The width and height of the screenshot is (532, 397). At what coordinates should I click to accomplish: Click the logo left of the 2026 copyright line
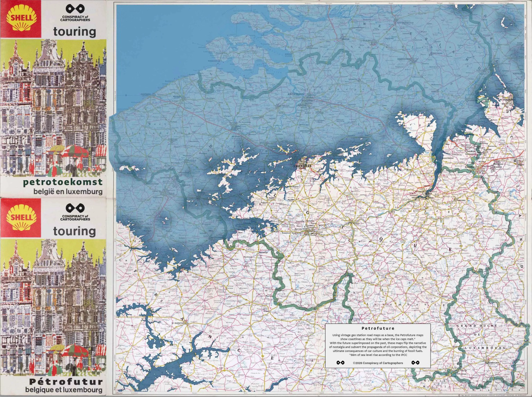(x=340, y=363)
